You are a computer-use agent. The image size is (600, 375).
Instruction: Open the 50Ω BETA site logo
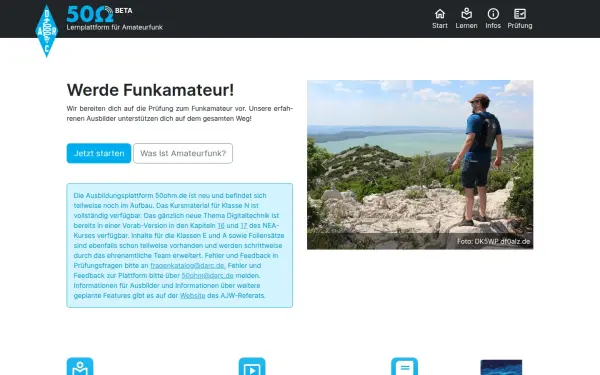pyautogui.click(x=99, y=14)
